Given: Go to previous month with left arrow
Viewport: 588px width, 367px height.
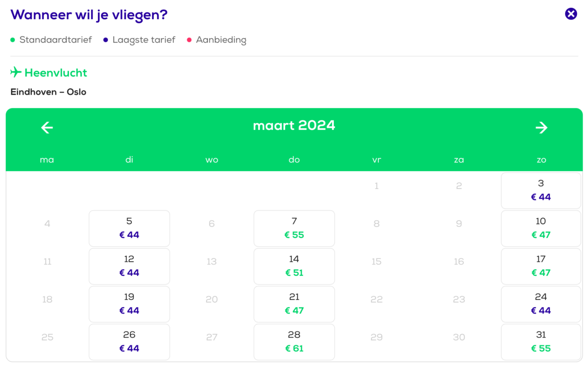Looking at the screenshot, I should 47,128.
